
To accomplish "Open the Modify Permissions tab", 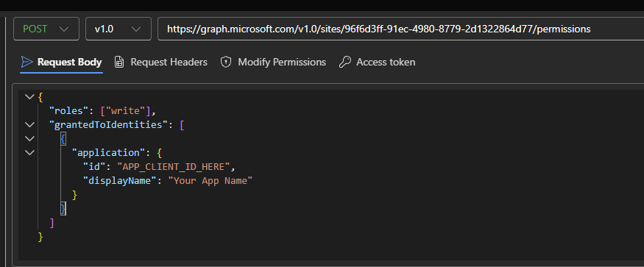I will click(274, 62).
